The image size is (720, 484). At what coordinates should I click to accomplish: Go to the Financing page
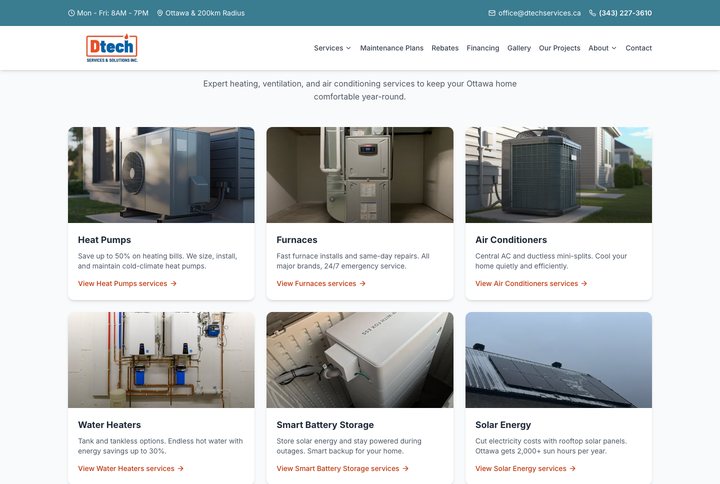[x=483, y=48]
